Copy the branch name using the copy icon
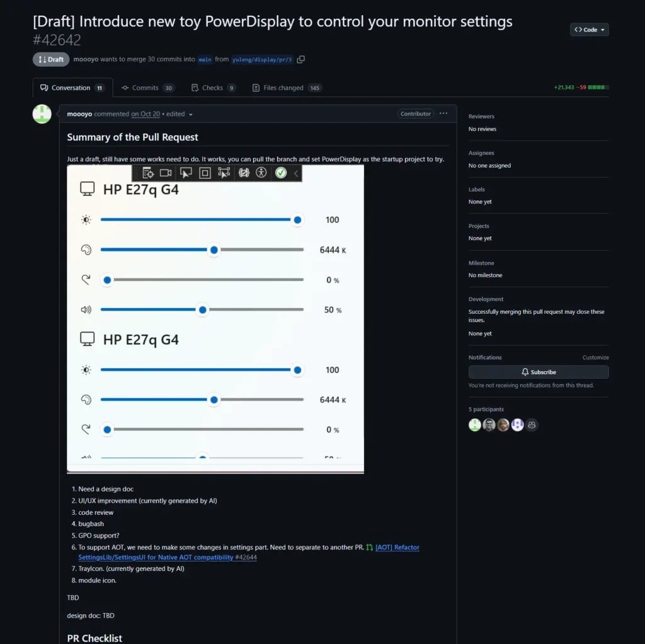Screen dimensions: 645x644 (300, 59)
